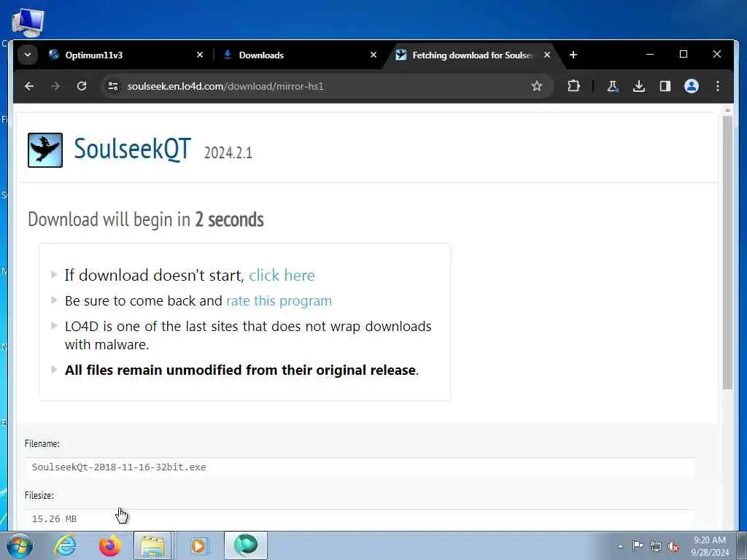Launch Firefox from the taskbar
Screen dimensions: 747x560
[109, 545]
